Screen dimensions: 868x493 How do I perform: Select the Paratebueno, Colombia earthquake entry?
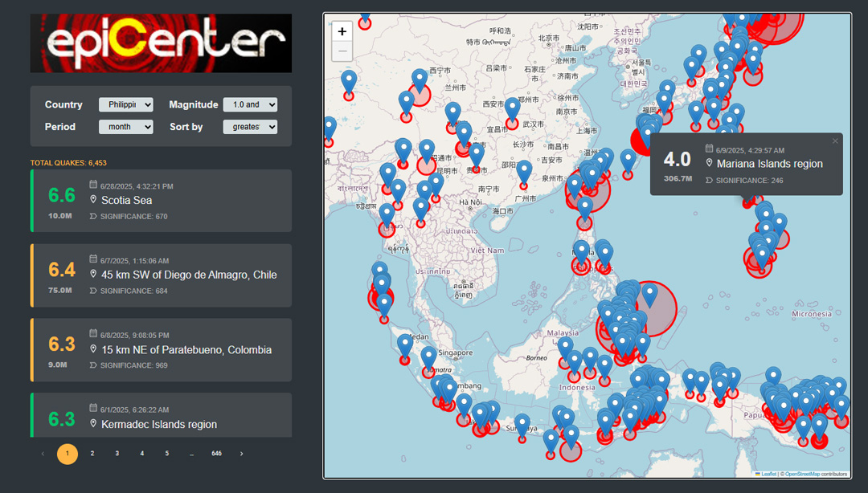pos(161,350)
